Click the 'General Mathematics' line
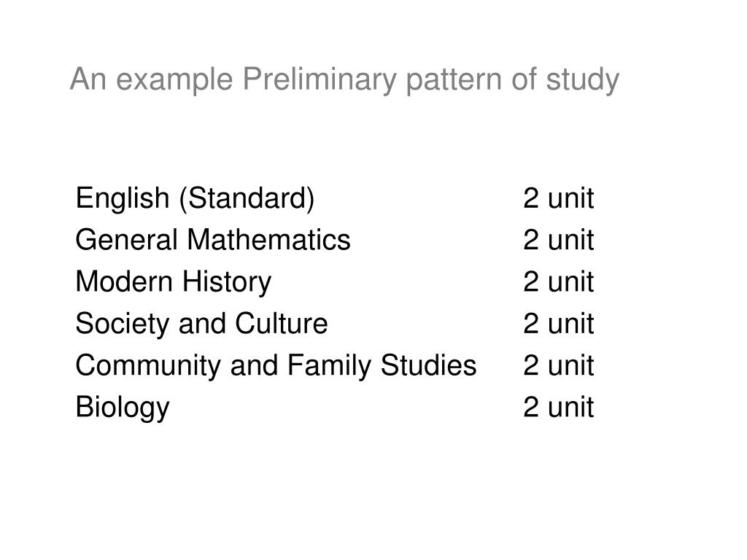 coord(213,239)
